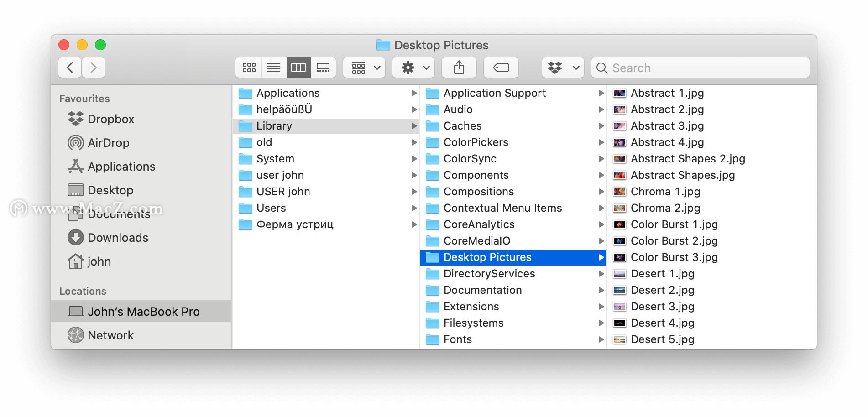This screenshot has height=417, width=868.
Task: Select the uppercase USER john folder
Action: pos(326,192)
